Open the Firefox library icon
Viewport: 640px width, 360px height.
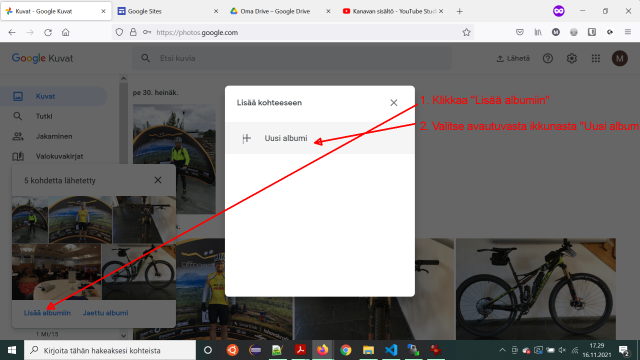(x=538, y=32)
